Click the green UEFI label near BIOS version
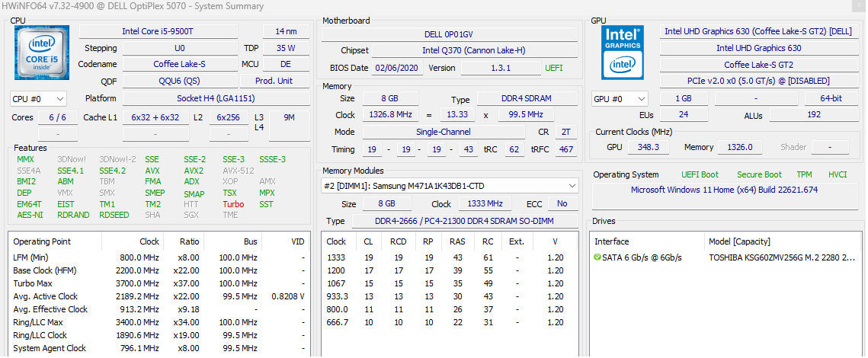868x358 pixels. tap(554, 68)
